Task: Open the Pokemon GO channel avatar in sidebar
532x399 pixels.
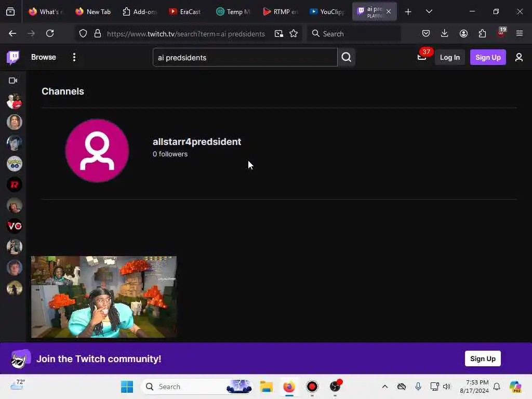Action: (14, 164)
